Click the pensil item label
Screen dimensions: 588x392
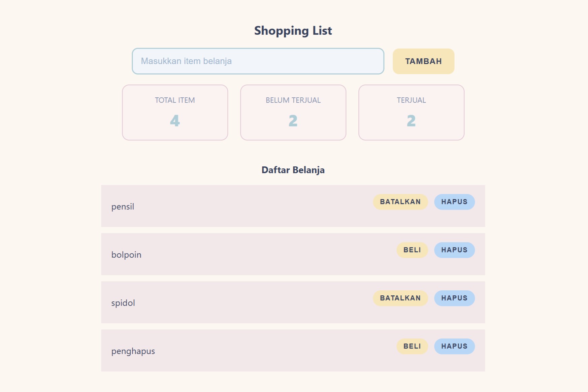click(123, 206)
